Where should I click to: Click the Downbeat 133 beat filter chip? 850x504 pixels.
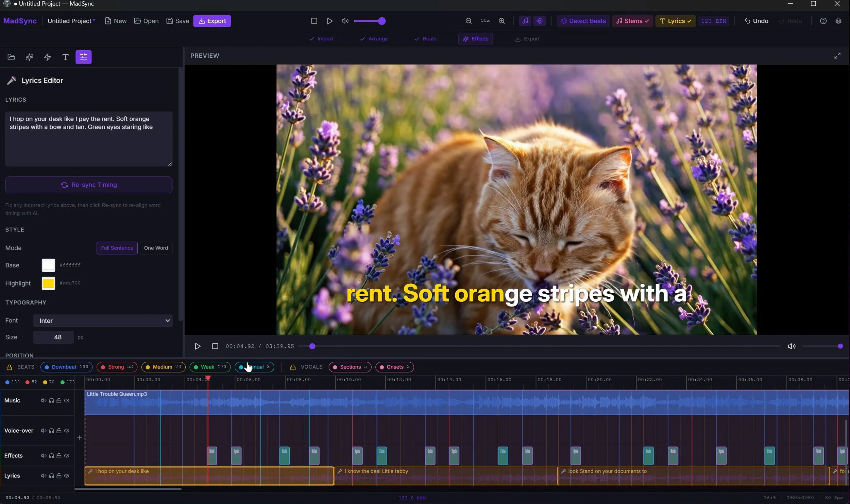pos(66,367)
